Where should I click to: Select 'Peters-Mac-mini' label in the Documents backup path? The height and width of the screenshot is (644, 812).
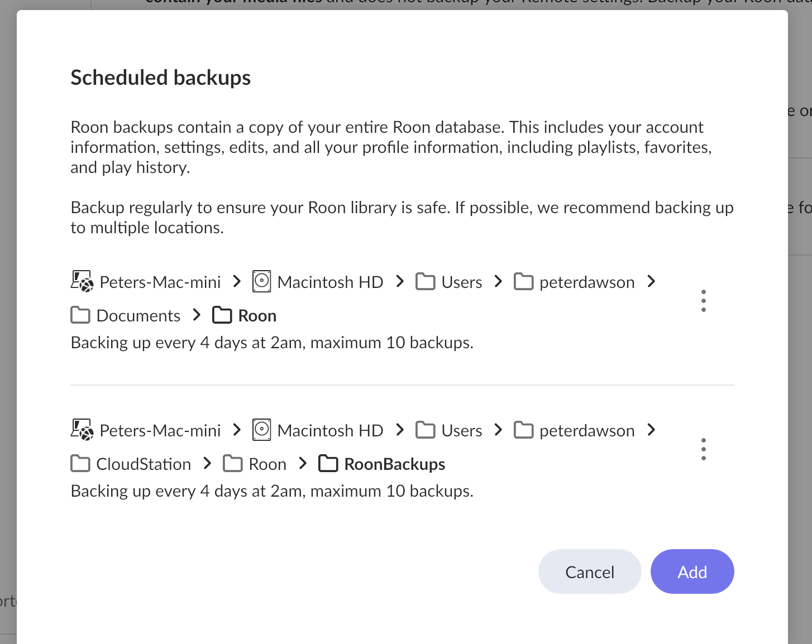pos(160,282)
